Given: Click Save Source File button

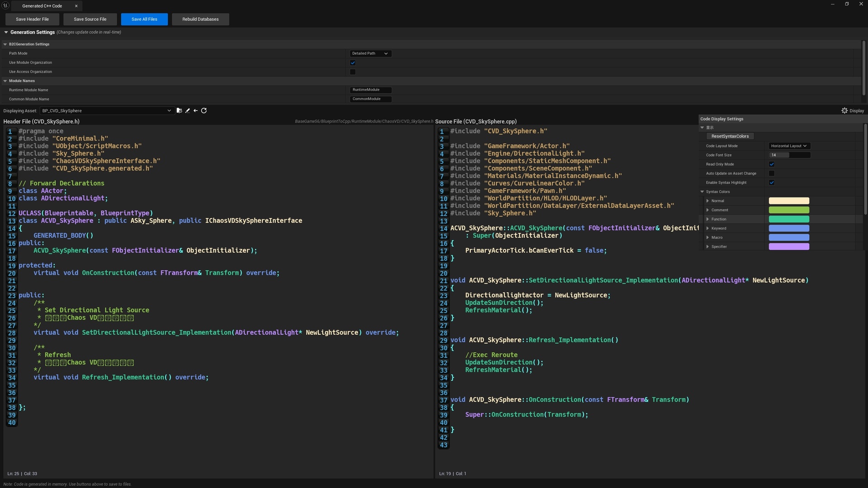Looking at the screenshot, I should click(90, 19).
